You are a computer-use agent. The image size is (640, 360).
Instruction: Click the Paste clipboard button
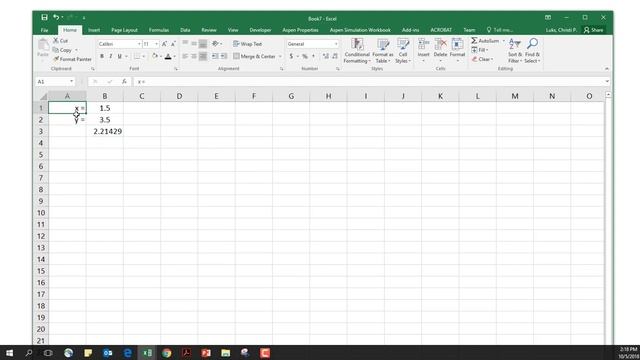coord(43,48)
